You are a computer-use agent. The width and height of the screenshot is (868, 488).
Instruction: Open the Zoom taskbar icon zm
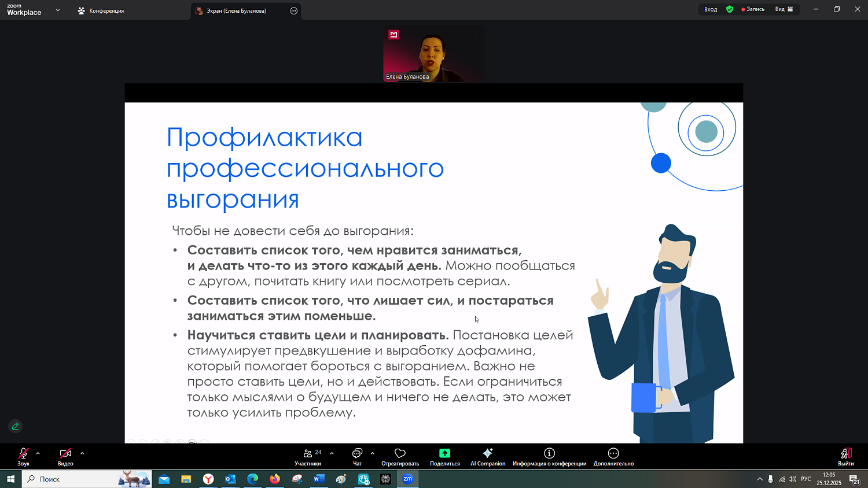pyautogui.click(x=408, y=479)
